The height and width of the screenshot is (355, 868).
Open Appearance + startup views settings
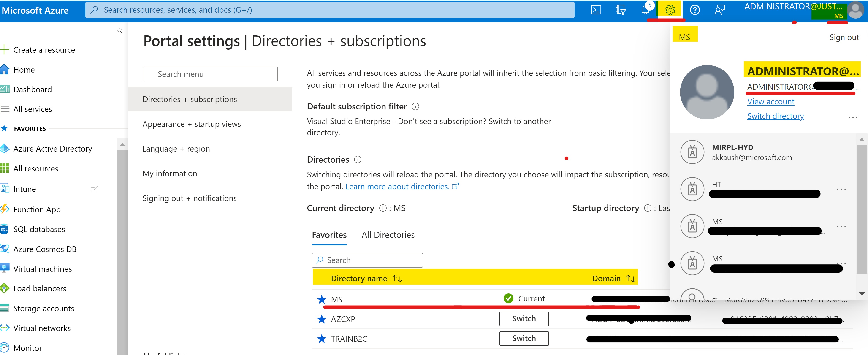(191, 124)
